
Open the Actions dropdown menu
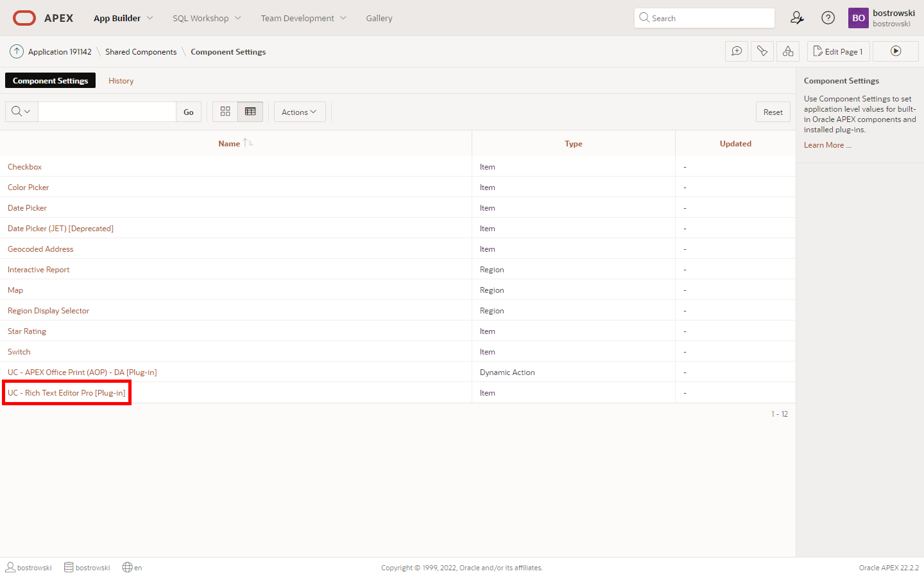299,112
